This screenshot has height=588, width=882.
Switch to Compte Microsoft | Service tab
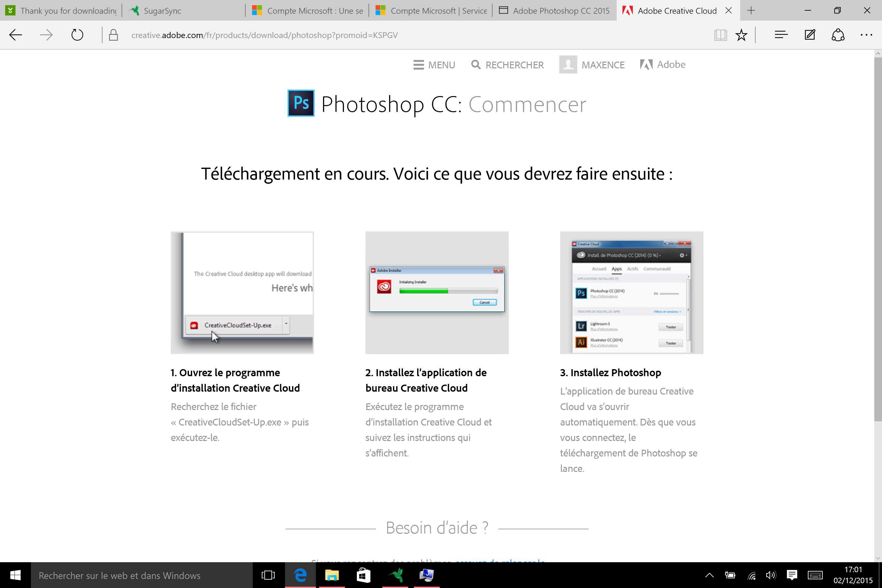click(x=430, y=11)
